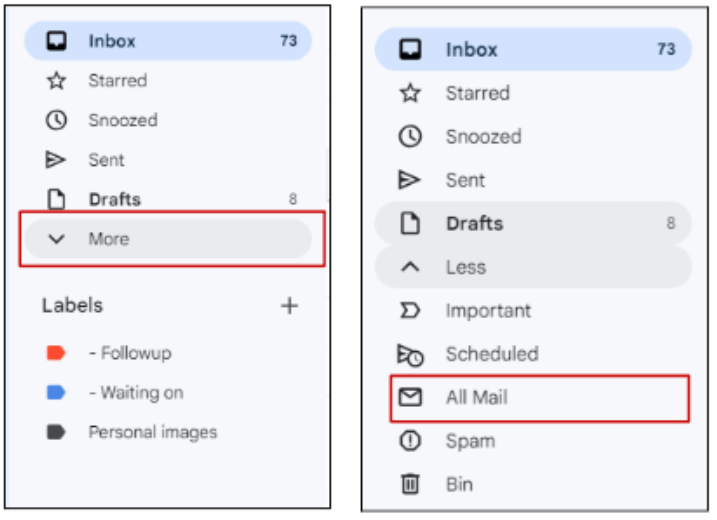The image size is (717, 520).
Task: Open the '- Followup' label
Action: 130,353
